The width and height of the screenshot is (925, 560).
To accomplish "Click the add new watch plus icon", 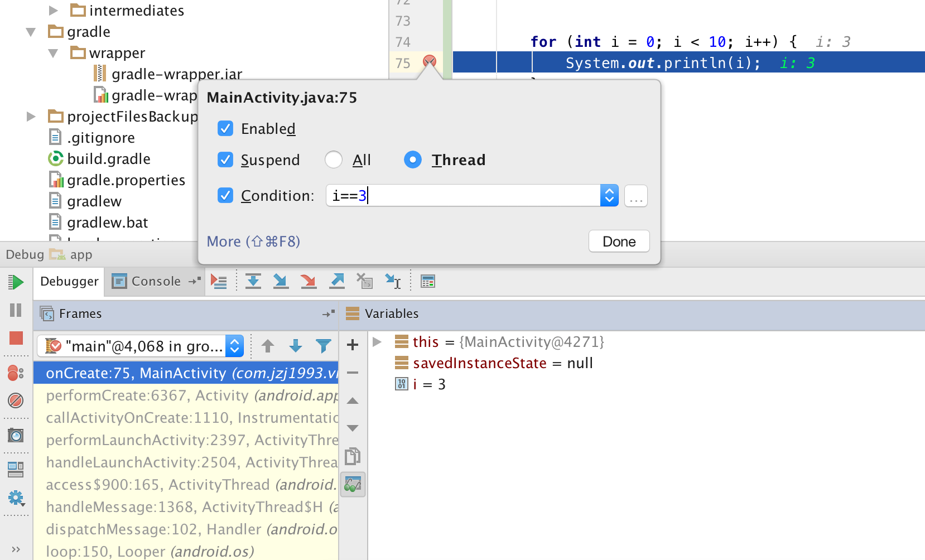I will coord(353,345).
